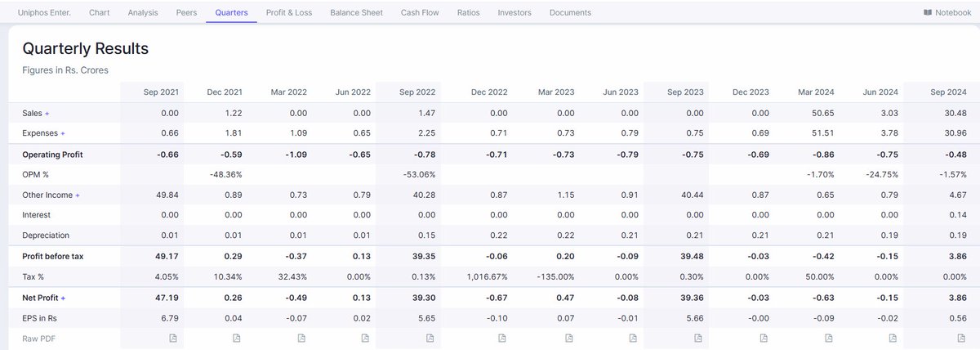
Task: Switch to the Cash Flow tab
Action: 420,13
